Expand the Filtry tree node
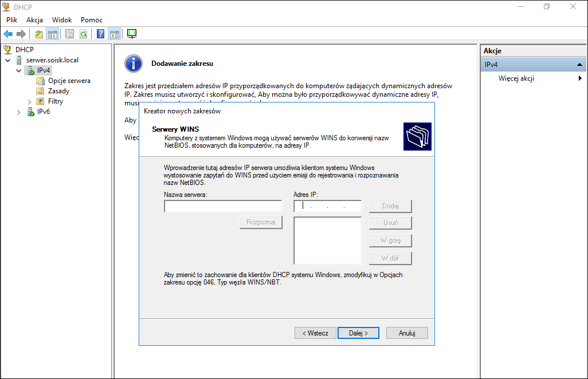 tap(29, 101)
